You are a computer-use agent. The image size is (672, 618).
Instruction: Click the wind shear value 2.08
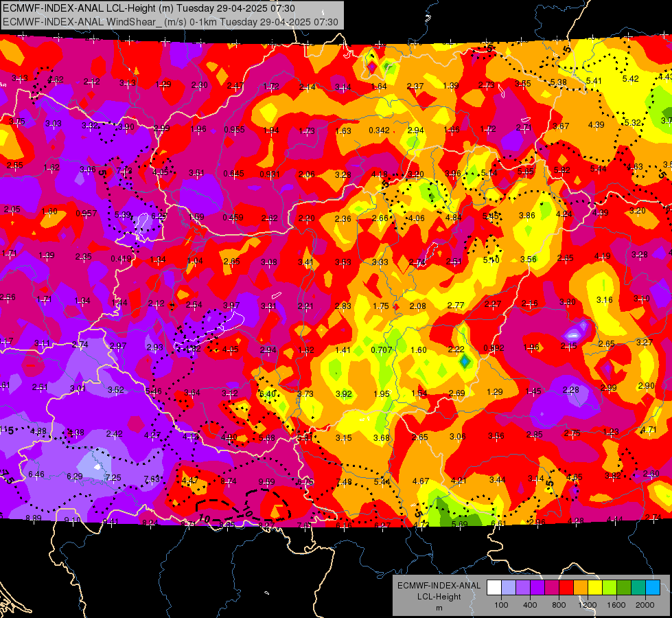418,306
